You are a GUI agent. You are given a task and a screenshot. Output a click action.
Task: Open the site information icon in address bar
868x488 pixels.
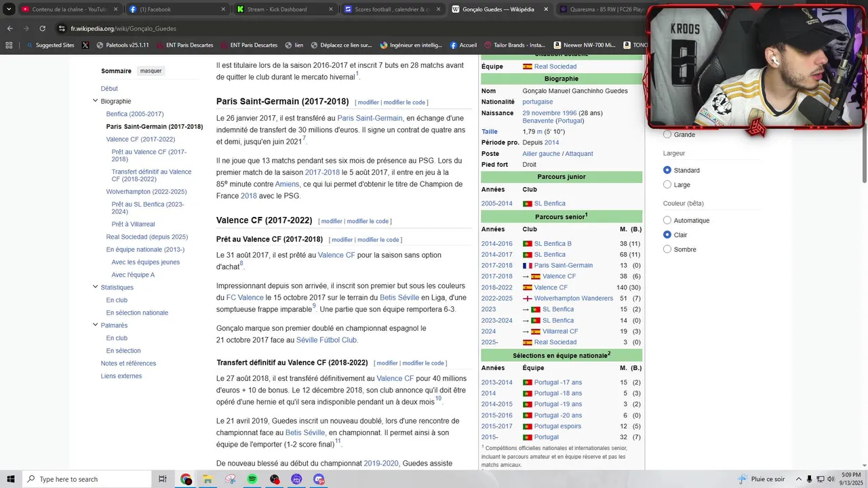[62, 28]
